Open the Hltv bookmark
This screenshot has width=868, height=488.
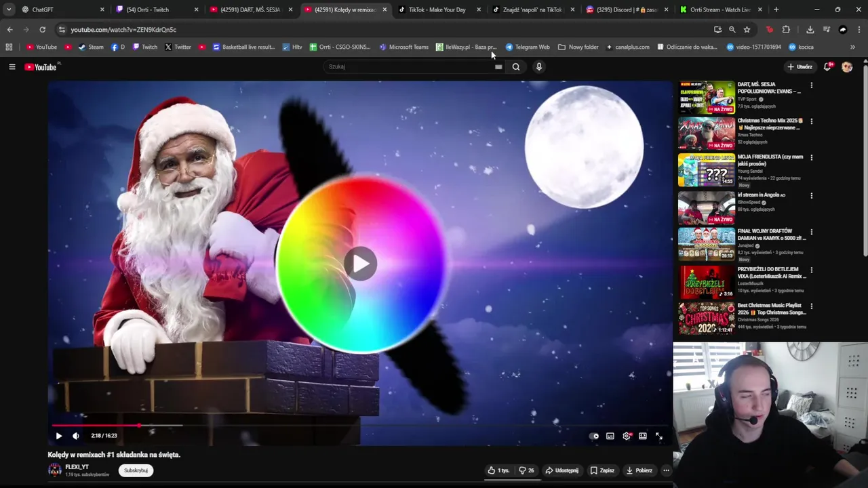292,47
